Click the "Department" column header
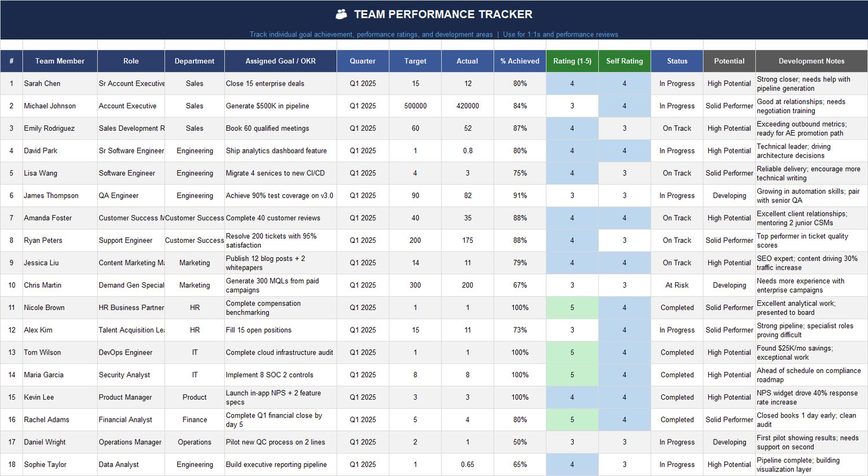The width and height of the screenshot is (868, 476). [x=194, y=61]
